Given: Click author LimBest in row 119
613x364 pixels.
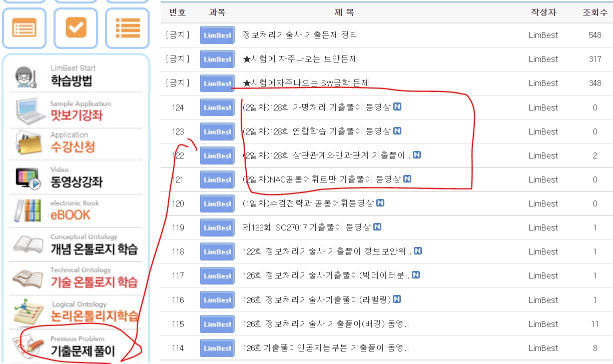Looking at the screenshot, I should [x=543, y=227].
